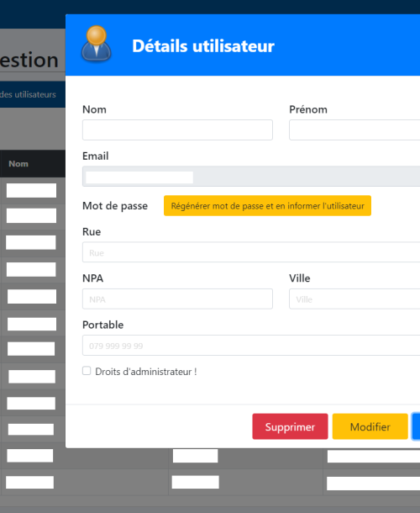420x513 pixels.
Task: Focus the Rue address field
Action: tap(251, 252)
